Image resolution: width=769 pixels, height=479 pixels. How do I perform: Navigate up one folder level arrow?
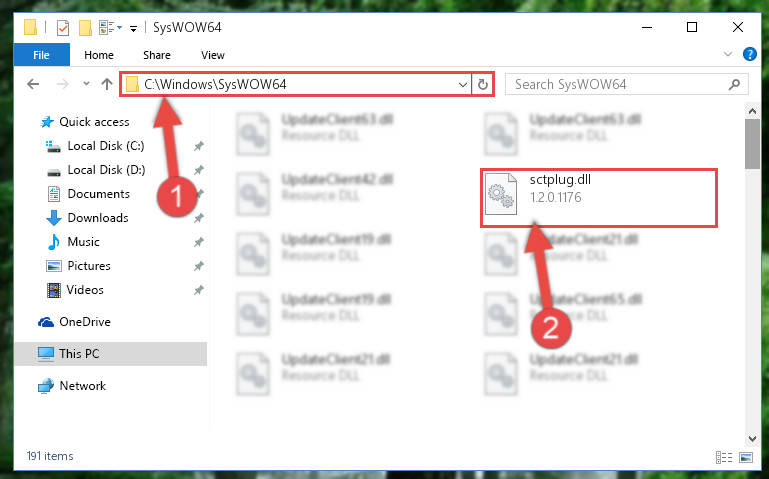[x=106, y=84]
